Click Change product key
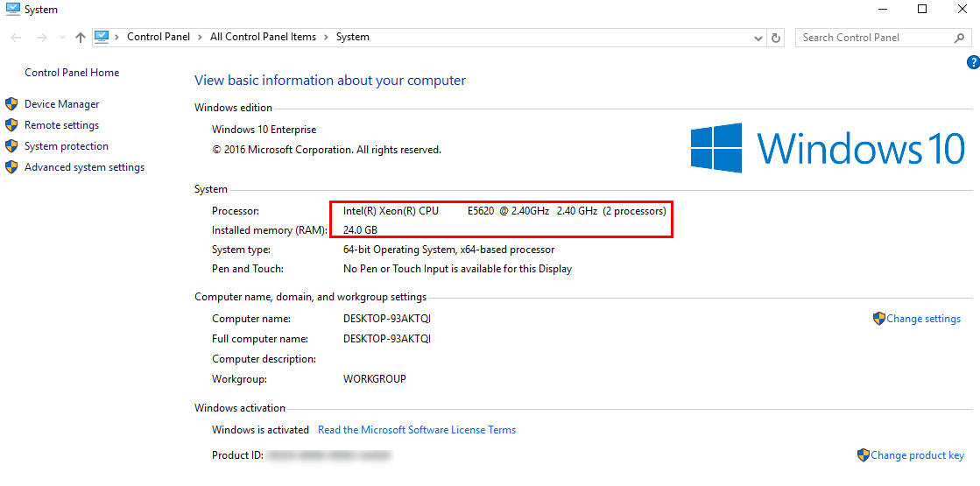 (917, 455)
